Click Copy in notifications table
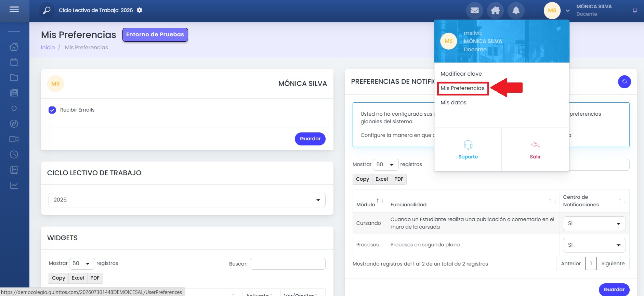Viewport: 644px width, 296px height. 363,179
